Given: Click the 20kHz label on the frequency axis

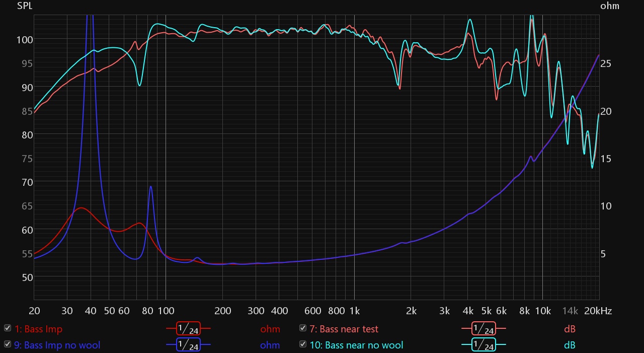Looking at the screenshot, I should pyautogui.click(x=597, y=311).
